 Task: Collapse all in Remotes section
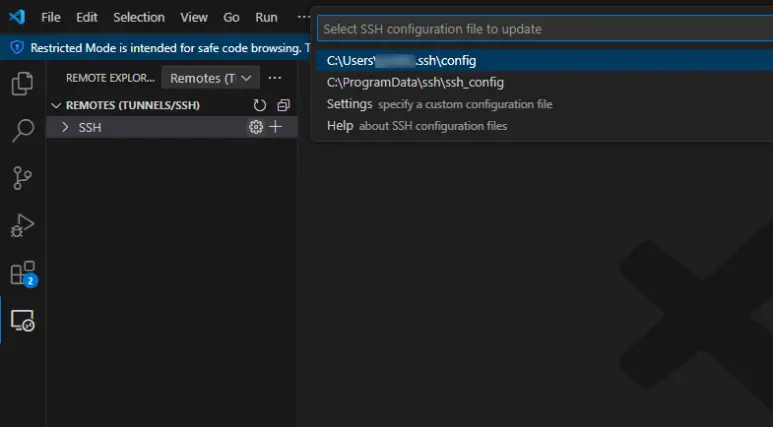point(283,105)
